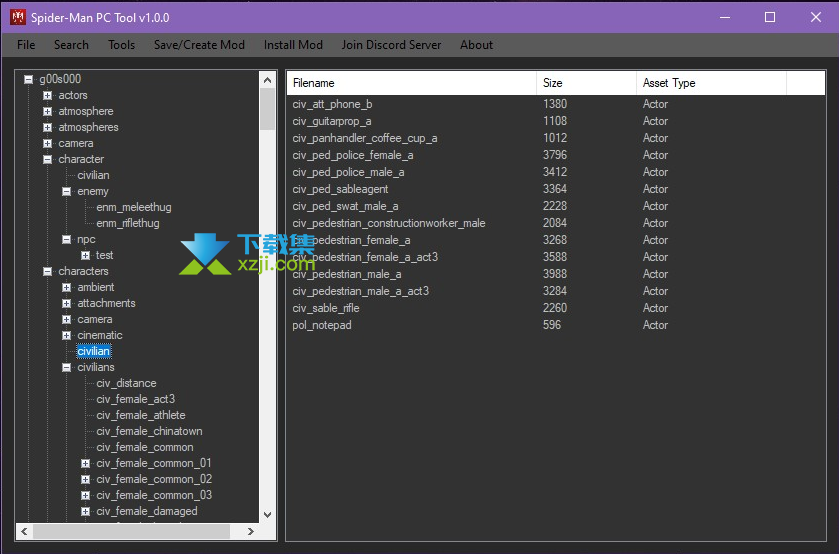Click the tree scroll up arrow

(268, 80)
